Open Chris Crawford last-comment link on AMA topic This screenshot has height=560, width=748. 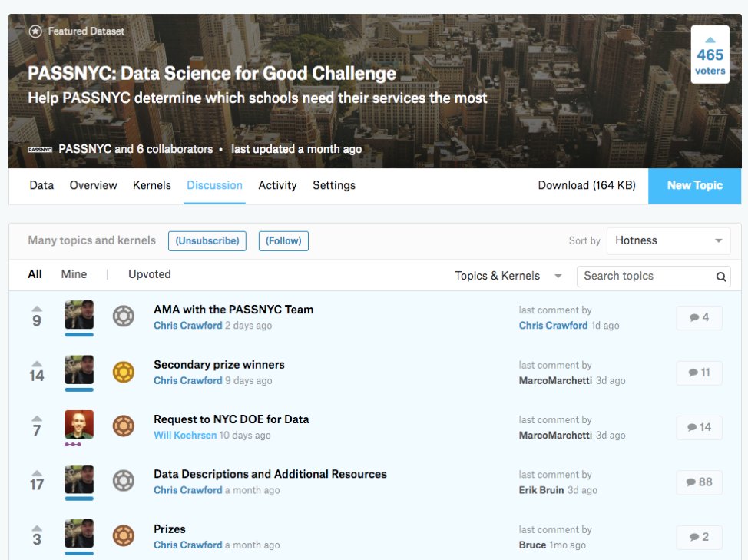tap(554, 325)
